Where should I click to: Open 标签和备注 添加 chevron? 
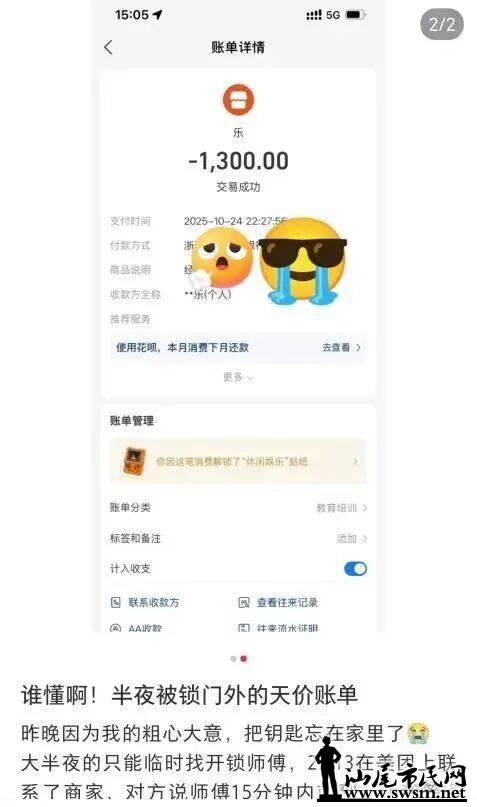click(x=364, y=539)
